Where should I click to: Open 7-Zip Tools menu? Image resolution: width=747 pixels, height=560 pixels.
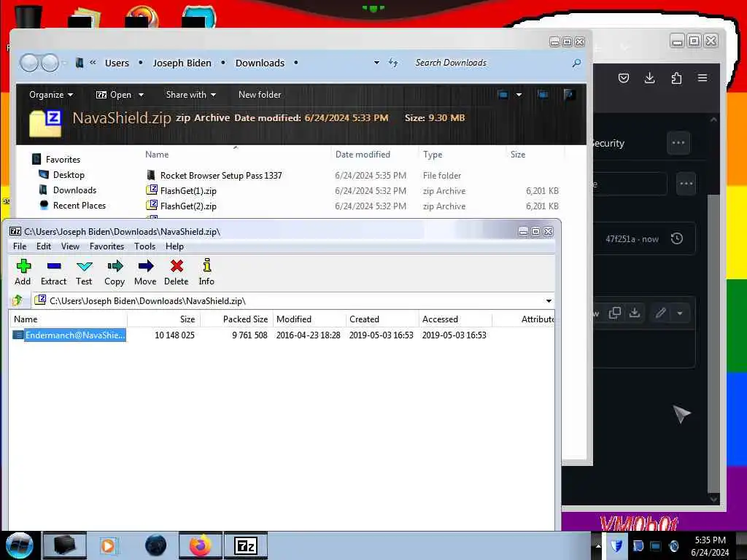145,246
